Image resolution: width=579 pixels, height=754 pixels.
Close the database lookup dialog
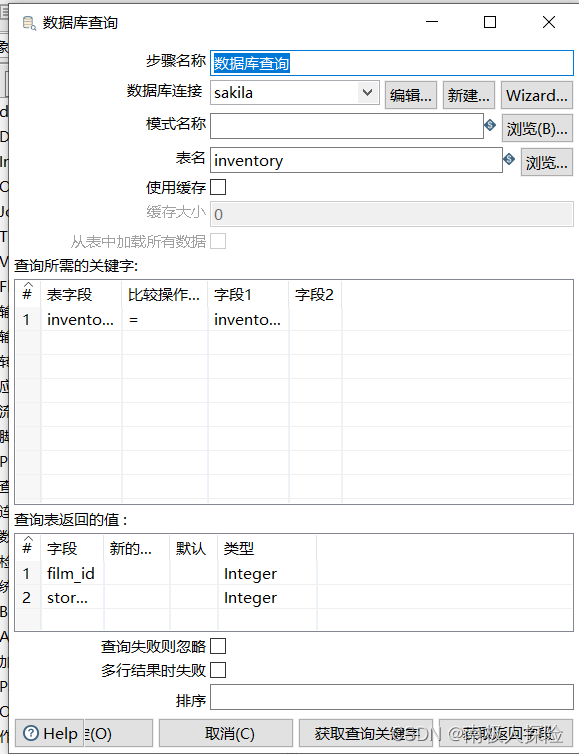(x=549, y=22)
